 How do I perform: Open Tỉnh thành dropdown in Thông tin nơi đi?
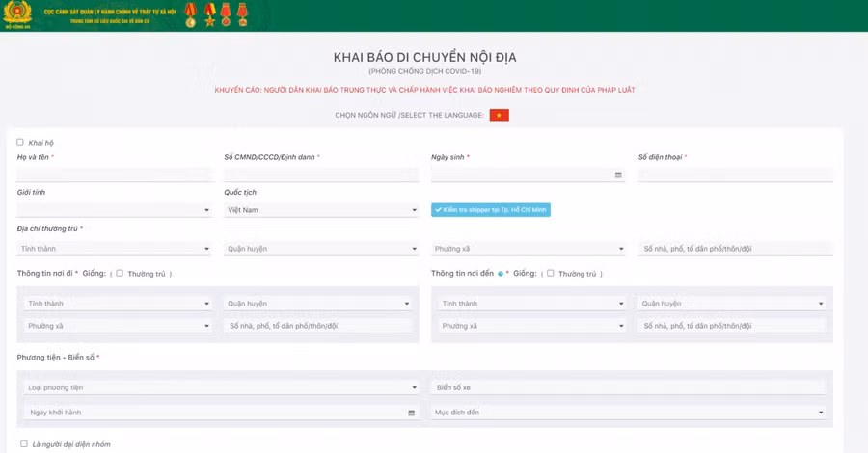pos(118,304)
